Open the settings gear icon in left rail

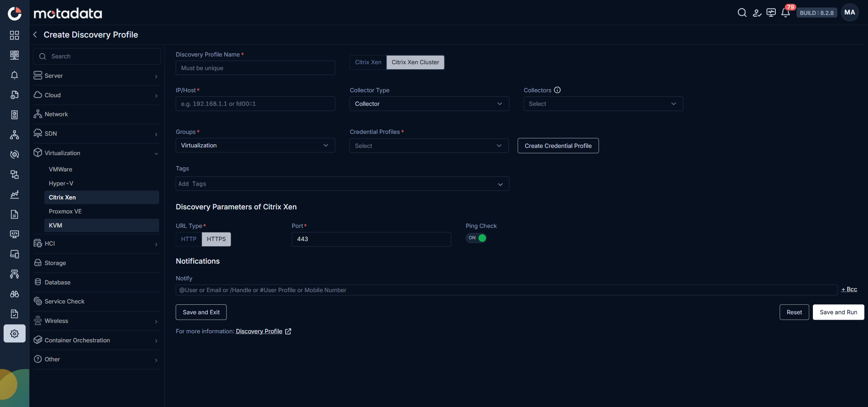coord(14,334)
